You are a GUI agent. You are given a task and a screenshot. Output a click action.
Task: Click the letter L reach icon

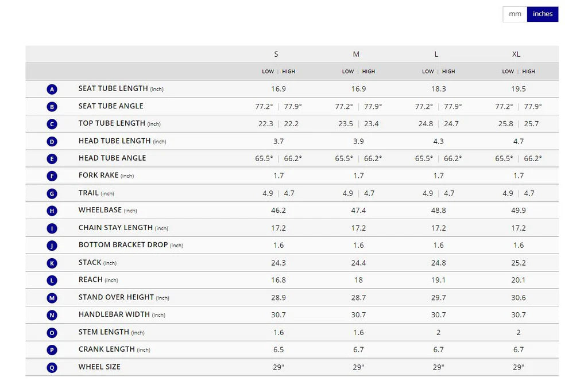coord(52,281)
